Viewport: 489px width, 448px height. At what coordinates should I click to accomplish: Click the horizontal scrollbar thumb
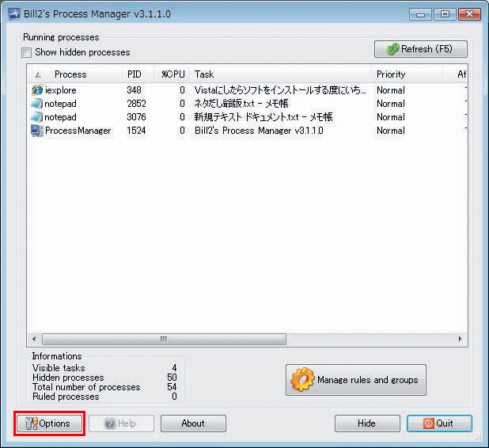point(164,339)
